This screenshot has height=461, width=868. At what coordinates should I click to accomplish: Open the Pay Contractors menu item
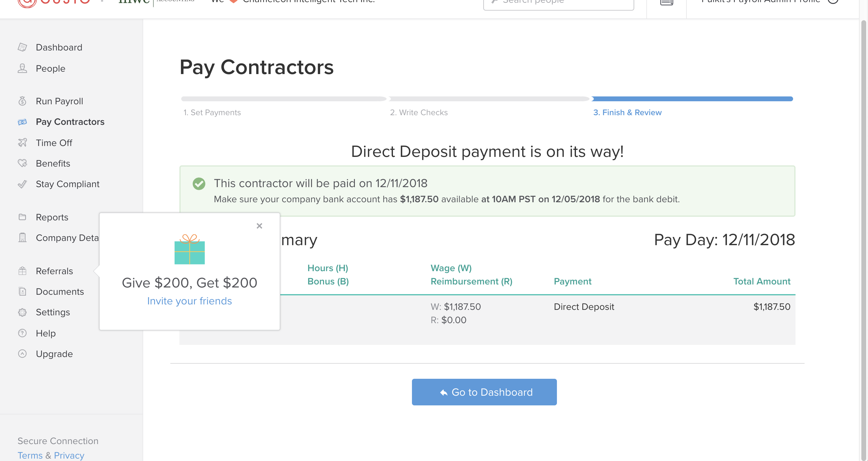70,122
